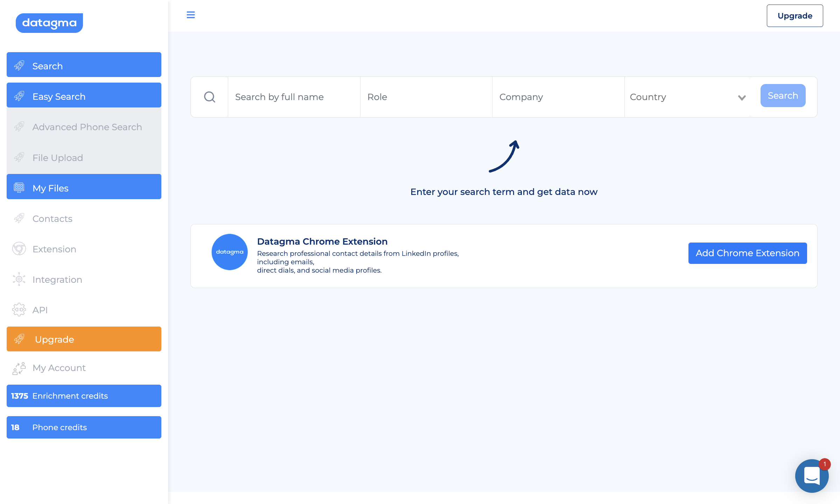Click the datagma logo at top left

click(49, 23)
